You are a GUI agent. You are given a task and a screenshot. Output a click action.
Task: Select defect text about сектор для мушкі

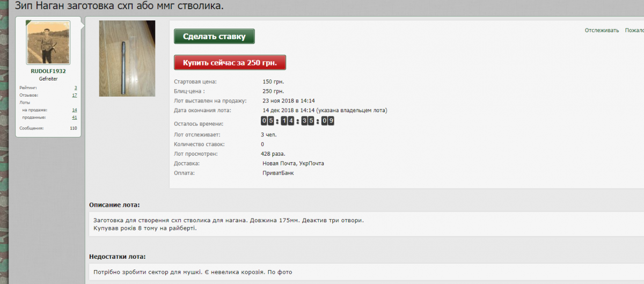tap(193, 272)
